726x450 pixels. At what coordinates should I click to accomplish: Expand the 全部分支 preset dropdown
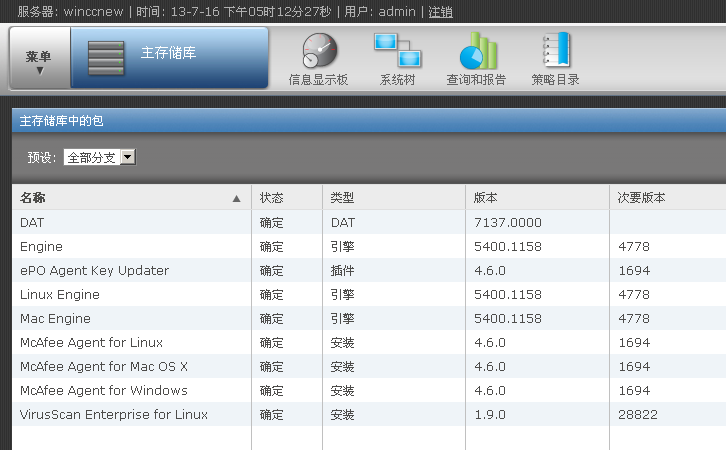click(100, 157)
